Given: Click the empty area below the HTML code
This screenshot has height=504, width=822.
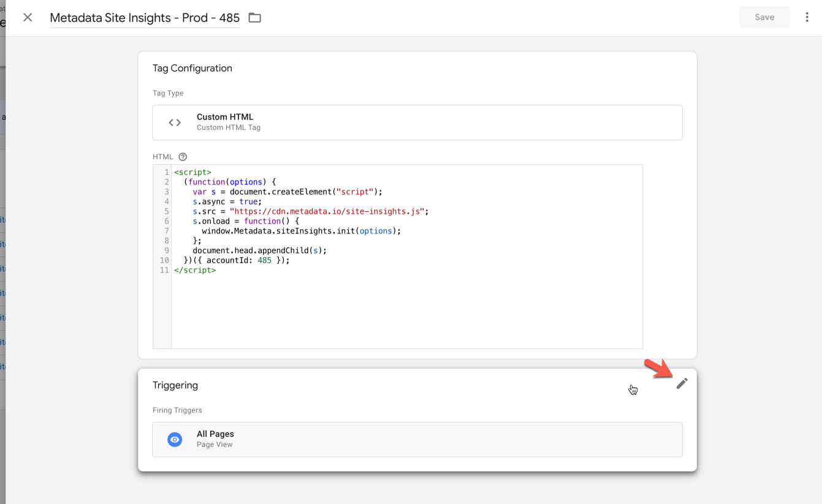Looking at the screenshot, I should 405,312.
